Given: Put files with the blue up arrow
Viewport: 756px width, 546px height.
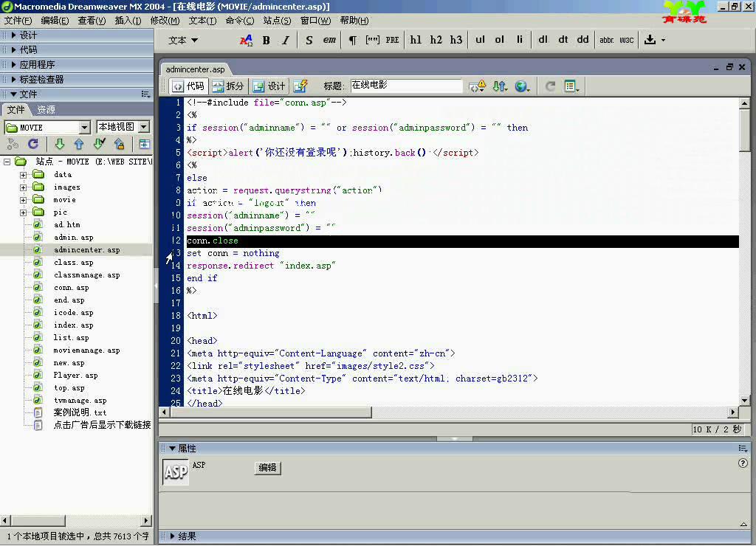Looking at the screenshot, I should click(x=79, y=144).
